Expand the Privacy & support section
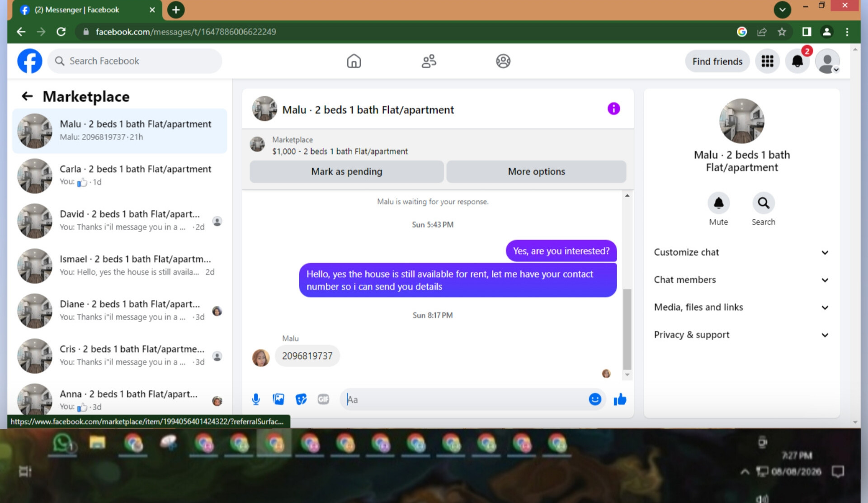 click(741, 335)
